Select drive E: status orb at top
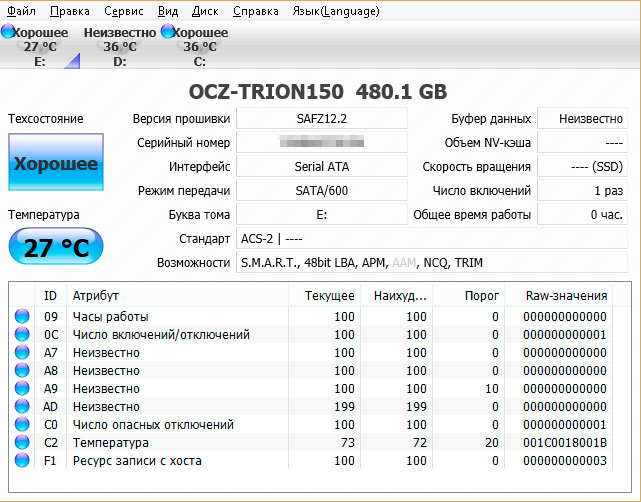 click(x=7, y=31)
